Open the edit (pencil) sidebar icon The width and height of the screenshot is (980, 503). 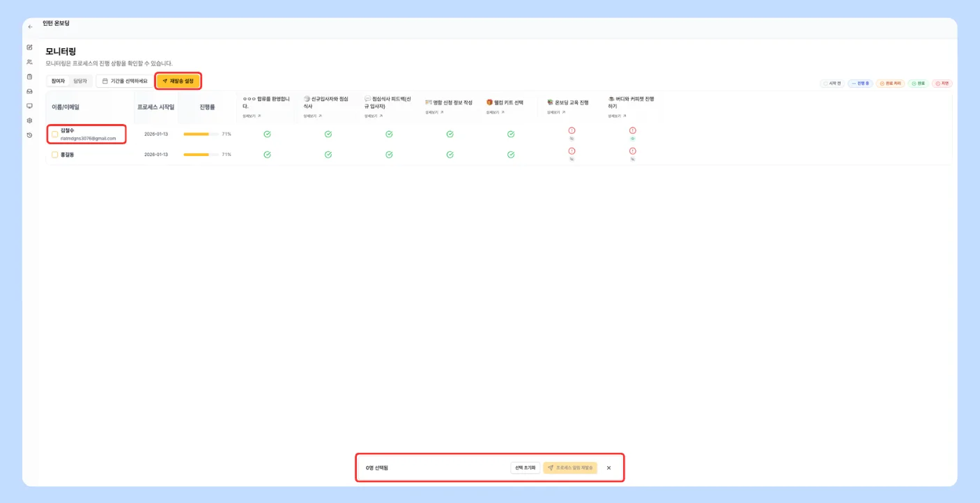(29, 47)
